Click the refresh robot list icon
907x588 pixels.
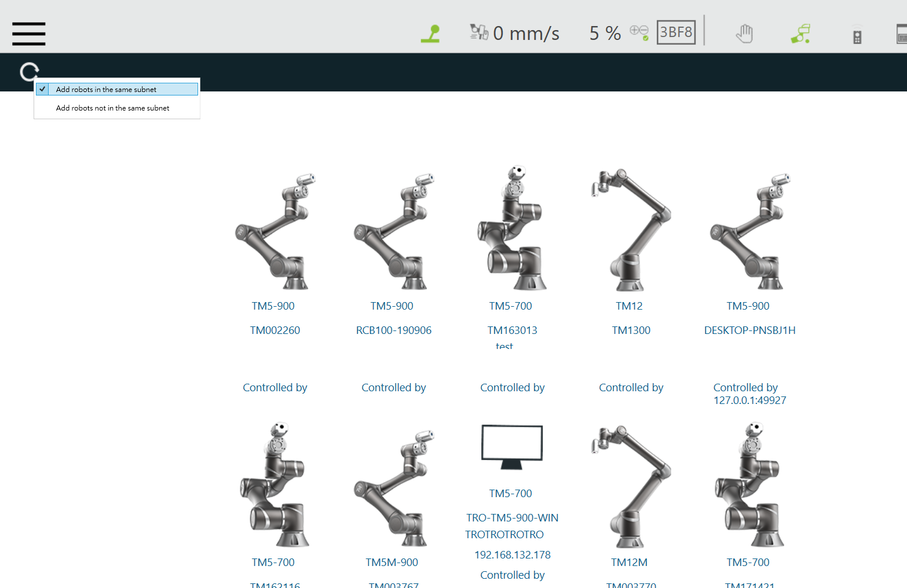(29, 72)
